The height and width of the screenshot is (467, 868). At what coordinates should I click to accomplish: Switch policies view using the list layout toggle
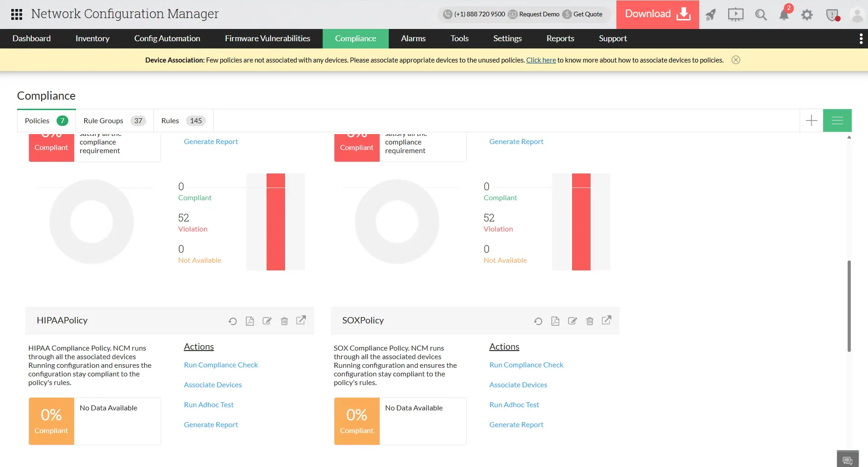pyautogui.click(x=837, y=120)
